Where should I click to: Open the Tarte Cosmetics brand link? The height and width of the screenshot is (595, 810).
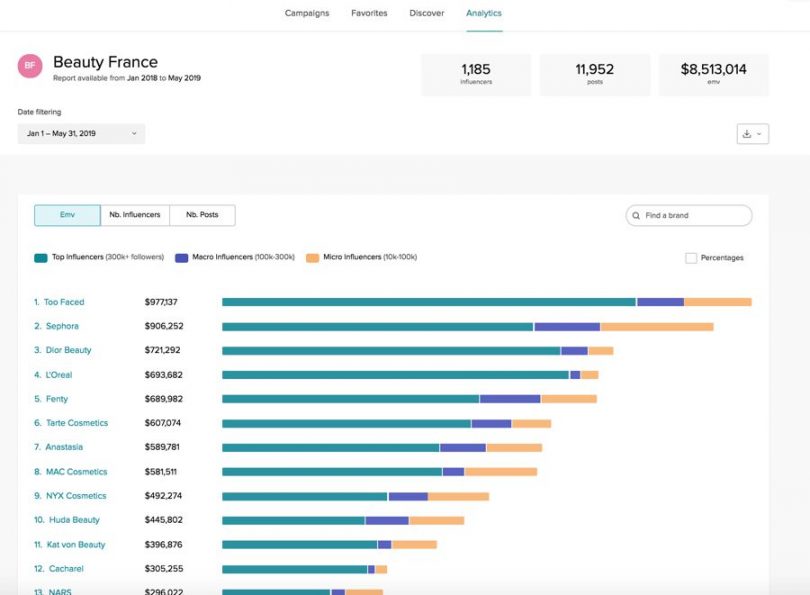point(77,422)
